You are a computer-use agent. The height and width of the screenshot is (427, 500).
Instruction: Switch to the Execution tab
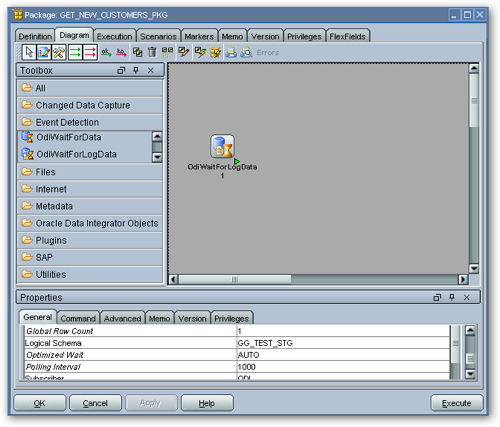point(115,36)
